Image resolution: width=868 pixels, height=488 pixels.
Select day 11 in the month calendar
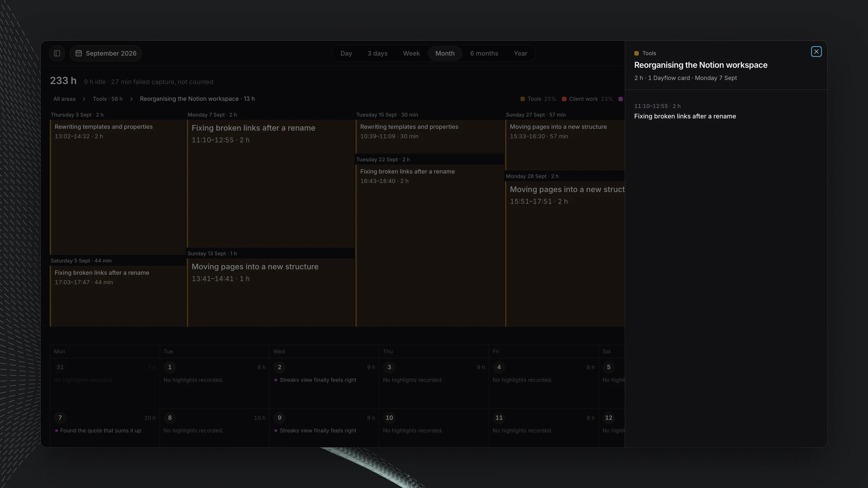tap(499, 418)
